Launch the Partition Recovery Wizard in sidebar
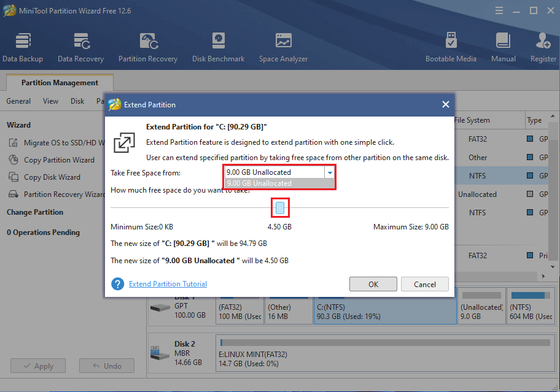Screen dimensions: 560x392 click(56, 194)
